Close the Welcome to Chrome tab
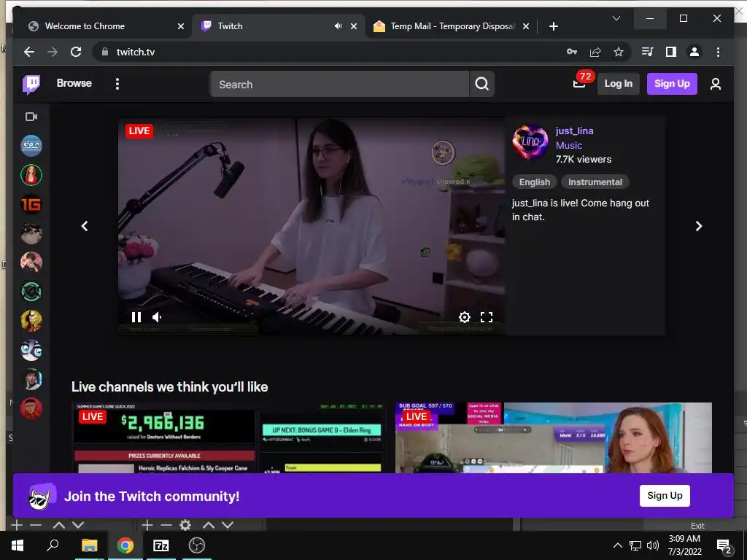This screenshot has height=560, width=747. point(181,27)
